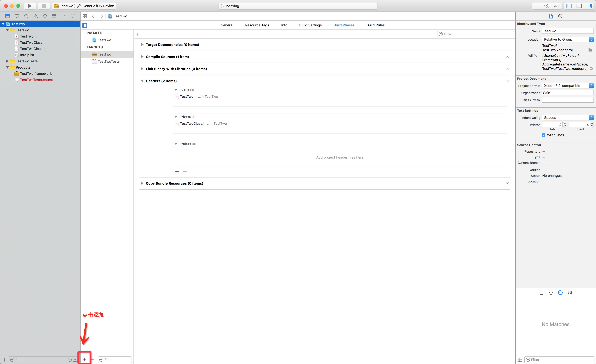Toggle the bottom debug area panel
The width and height of the screenshot is (596, 364).
579,6
